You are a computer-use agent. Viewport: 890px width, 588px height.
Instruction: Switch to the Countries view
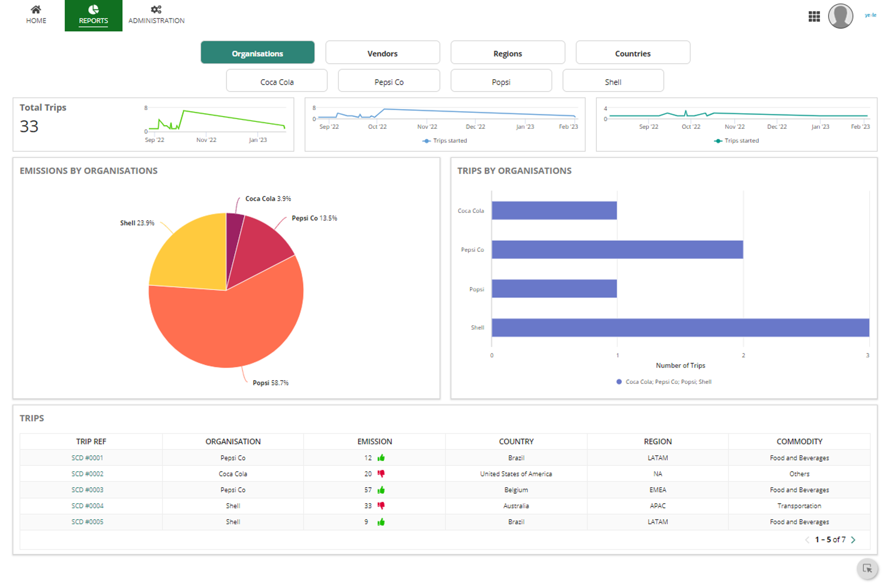633,53
